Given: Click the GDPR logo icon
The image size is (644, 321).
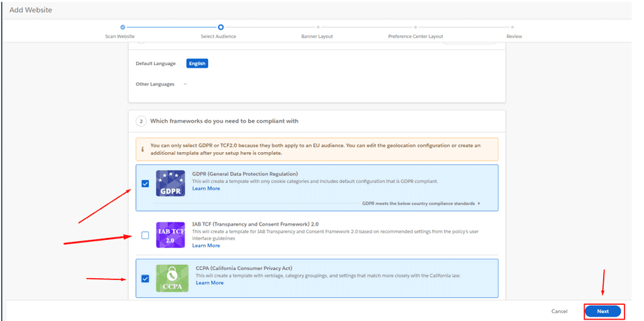Looking at the screenshot, I should pos(170,183).
